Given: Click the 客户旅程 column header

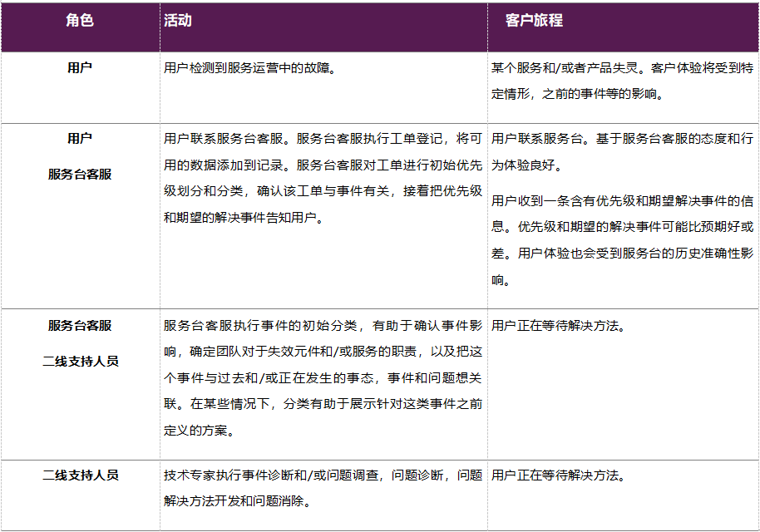Looking at the screenshot, I should [534, 21].
